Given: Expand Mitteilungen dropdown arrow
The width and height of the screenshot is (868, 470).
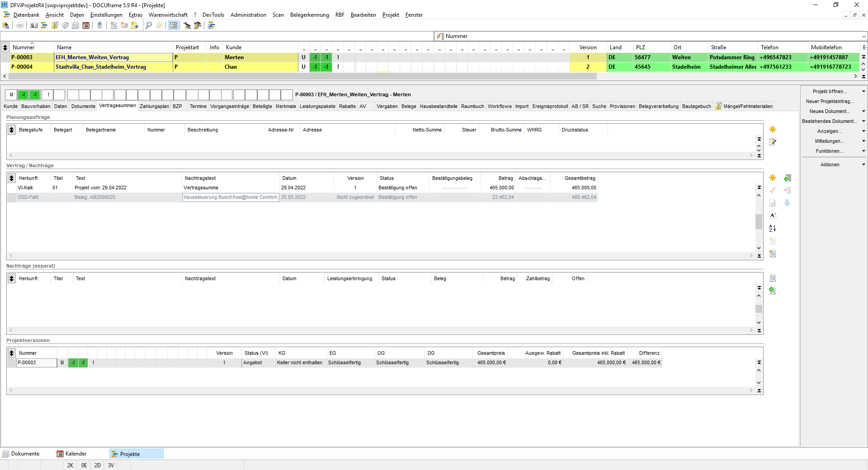Looking at the screenshot, I should [x=863, y=141].
